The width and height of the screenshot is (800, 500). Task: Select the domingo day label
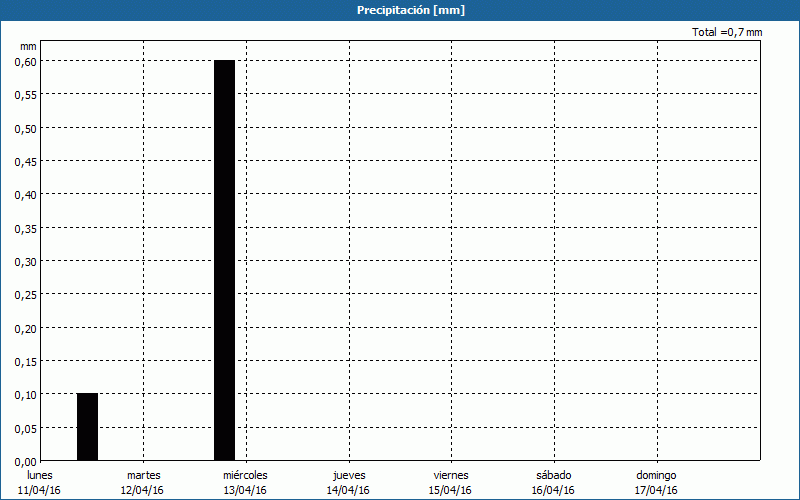point(657,475)
